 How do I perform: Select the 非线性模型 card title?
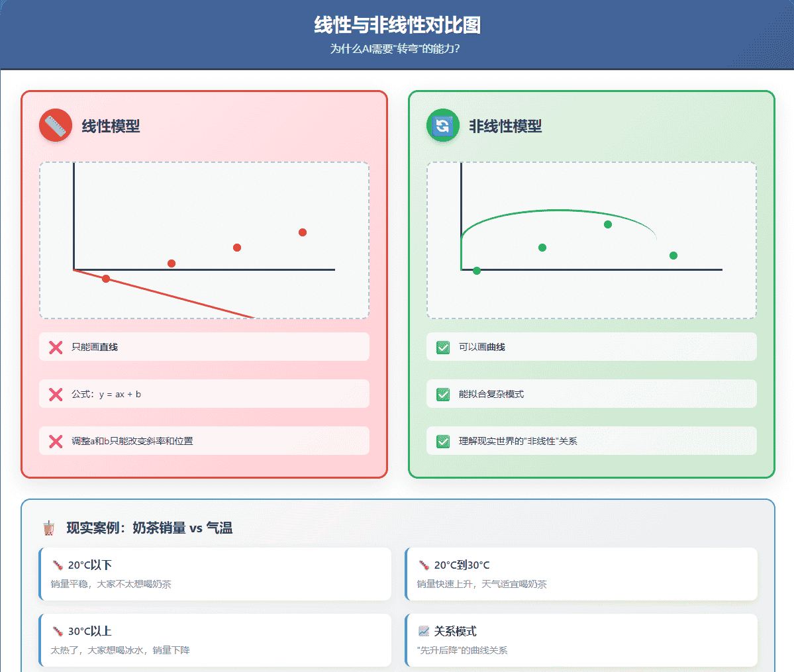(504, 126)
